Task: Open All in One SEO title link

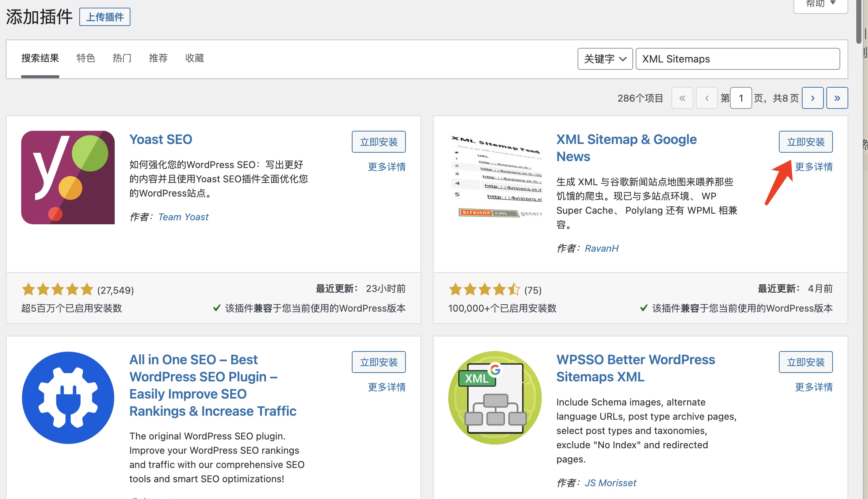Action: tap(213, 385)
